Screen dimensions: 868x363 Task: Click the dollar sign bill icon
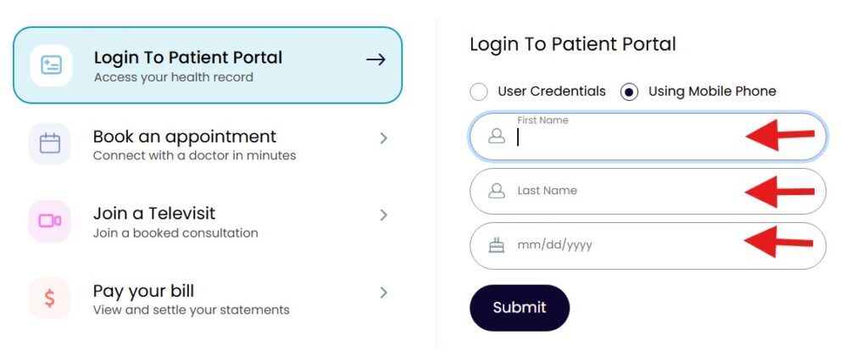(50, 299)
